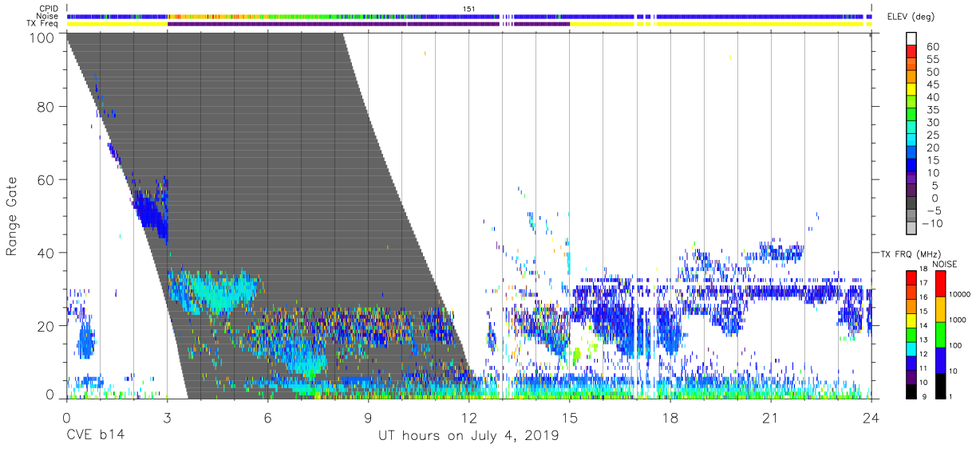Click the ELEV legend value 60

point(932,46)
